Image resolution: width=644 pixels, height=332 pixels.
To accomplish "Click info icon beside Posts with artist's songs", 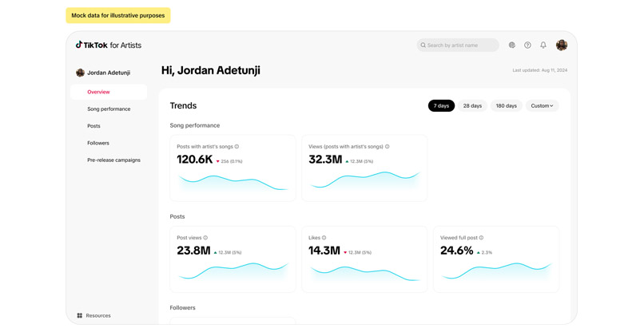I will (x=237, y=147).
